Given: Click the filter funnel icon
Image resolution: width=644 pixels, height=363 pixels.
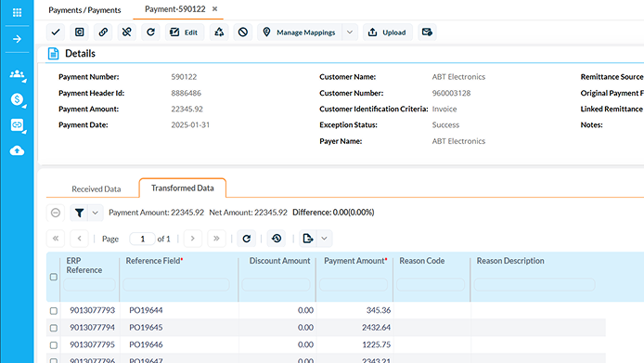Looking at the screenshot, I should [79, 213].
